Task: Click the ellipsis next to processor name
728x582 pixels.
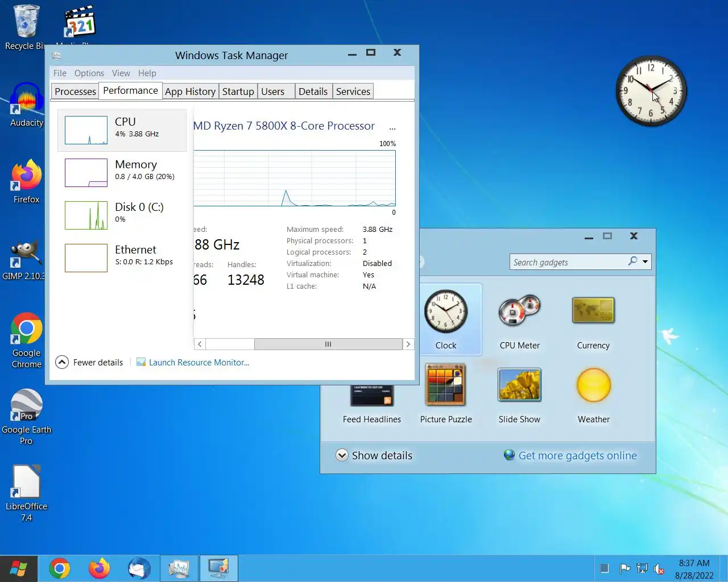Action: (392, 127)
